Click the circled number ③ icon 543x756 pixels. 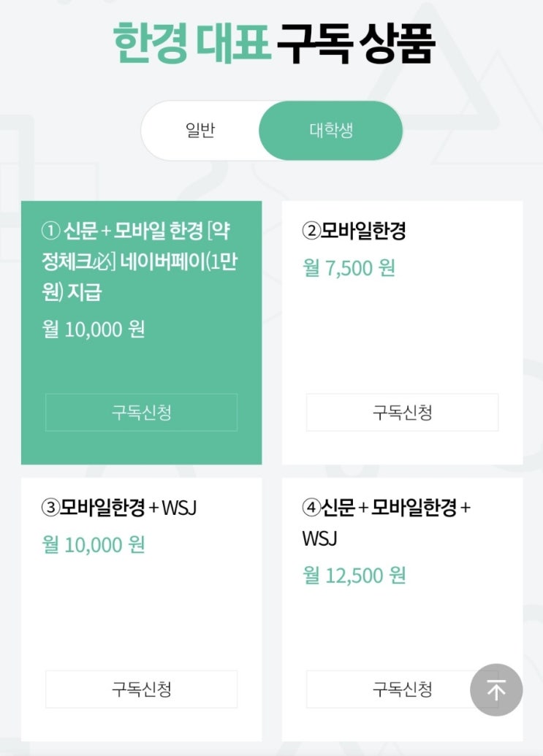tap(50, 508)
